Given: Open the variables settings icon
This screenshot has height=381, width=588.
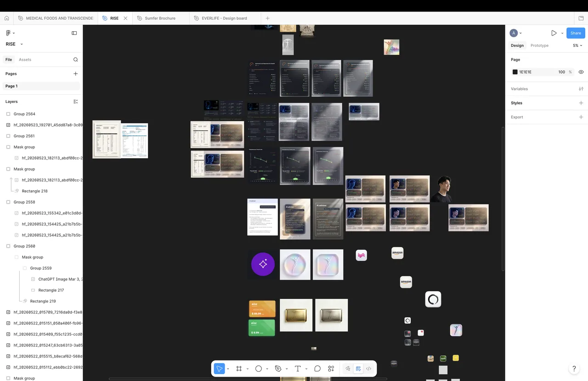Looking at the screenshot, I should coord(581,89).
